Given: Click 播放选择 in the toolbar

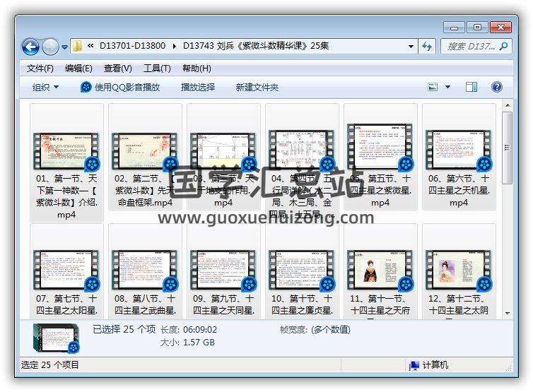Looking at the screenshot, I should [x=197, y=88].
